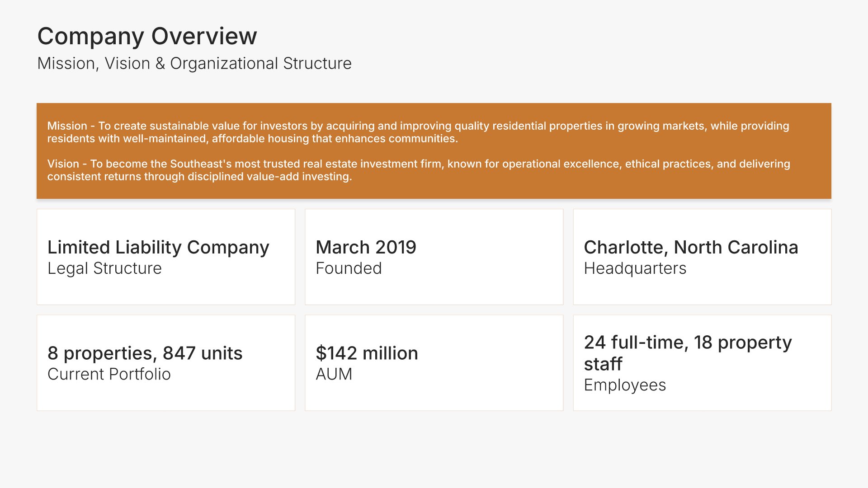868x488 pixels.
Task: Select the Founded label text
Action: coord(349,268)
